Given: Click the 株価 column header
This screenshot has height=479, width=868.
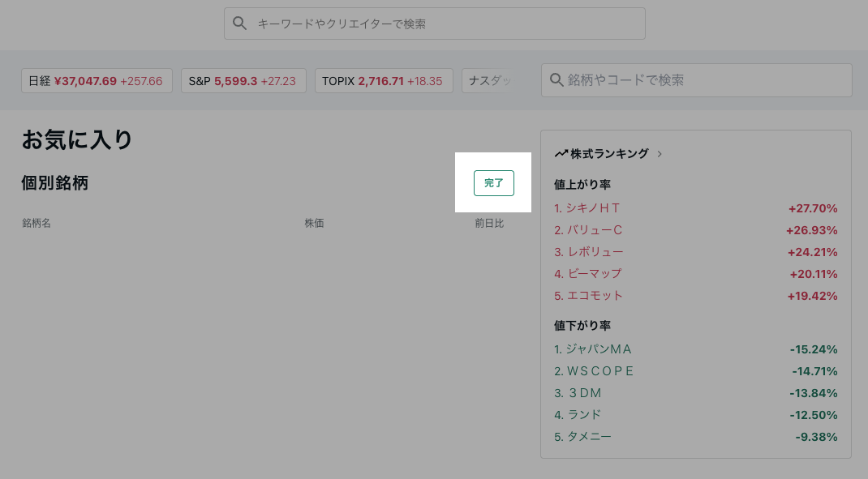Looking at the screenshot, I should [314, 223].
